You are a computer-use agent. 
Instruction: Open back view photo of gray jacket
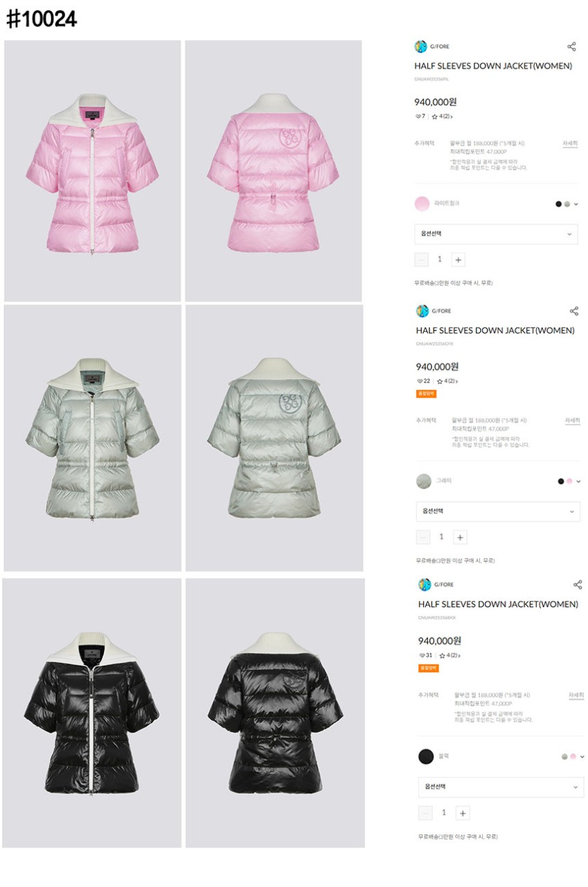point(274,438)
